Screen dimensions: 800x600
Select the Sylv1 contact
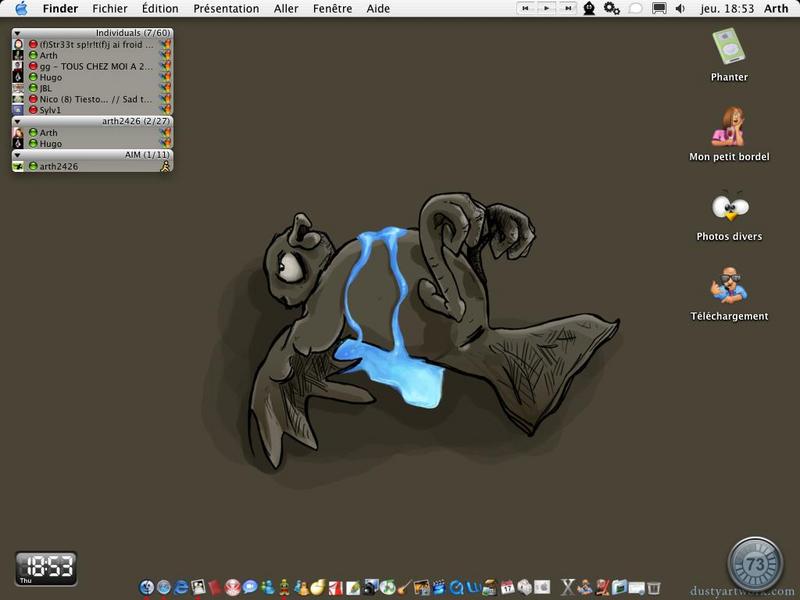point(92,110)
